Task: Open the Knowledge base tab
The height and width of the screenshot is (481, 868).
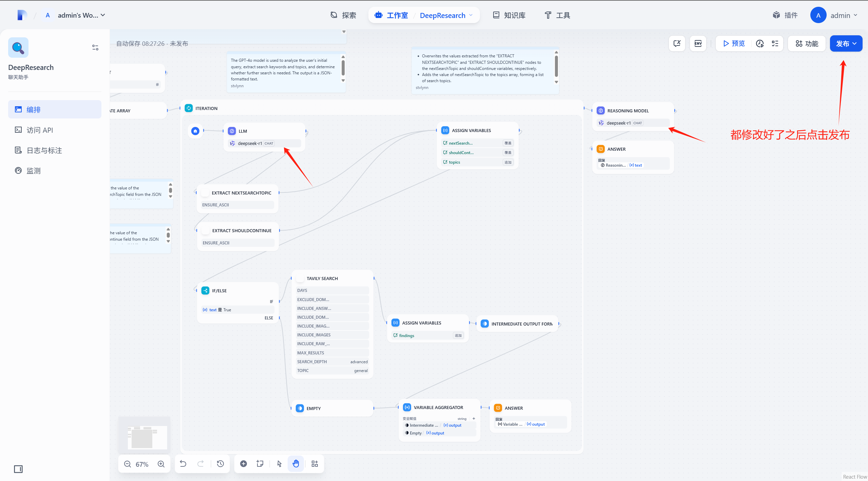Action: click(x=509, y=15)
